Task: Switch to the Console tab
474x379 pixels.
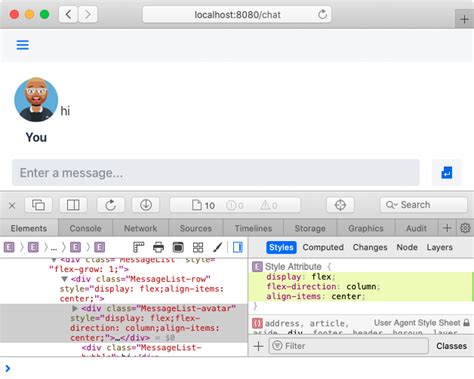Action: click(85, 228)
